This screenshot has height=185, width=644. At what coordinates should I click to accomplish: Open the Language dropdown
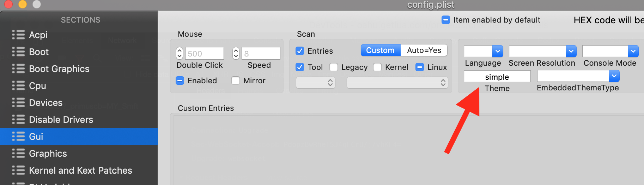497,51
